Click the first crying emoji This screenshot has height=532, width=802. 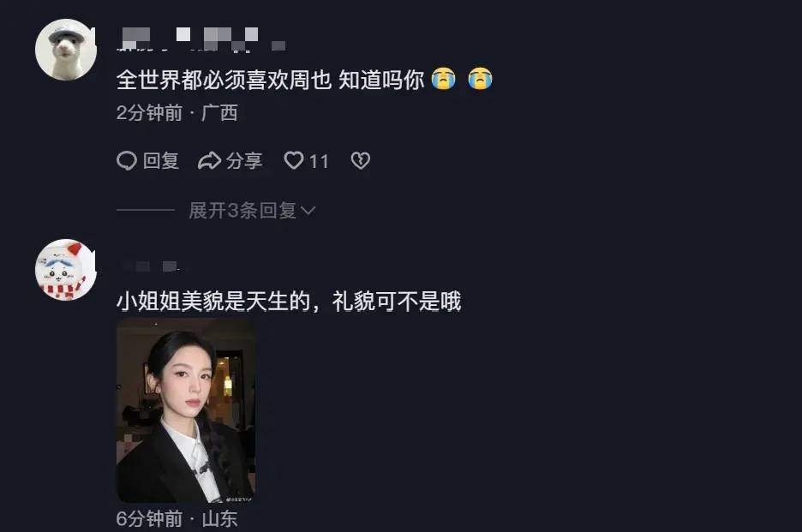click(444, 79)
